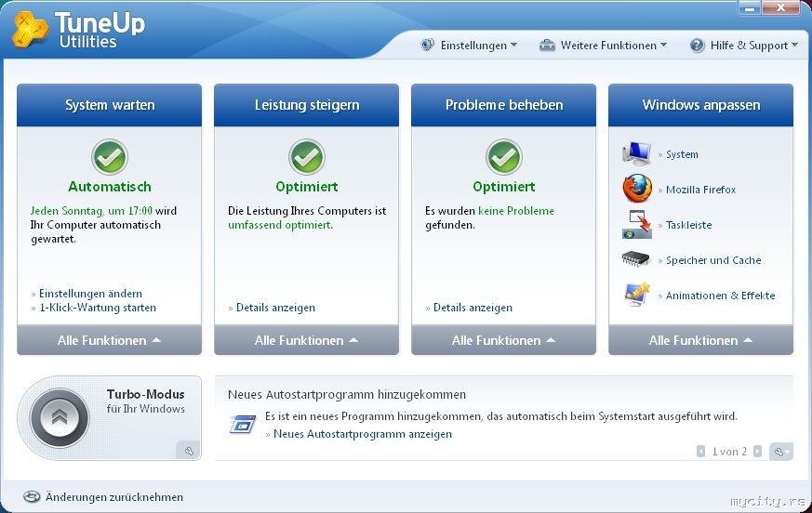The height and width of the screenshot is (513, 812).
Task: Click the green checkmark above Automatisch
Action: pyautogui.click(x=109, y=157)
